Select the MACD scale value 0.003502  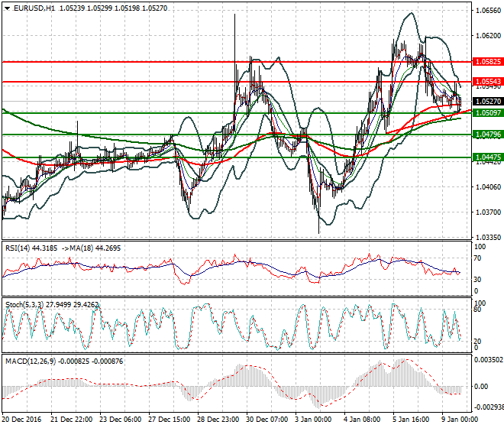489,360
